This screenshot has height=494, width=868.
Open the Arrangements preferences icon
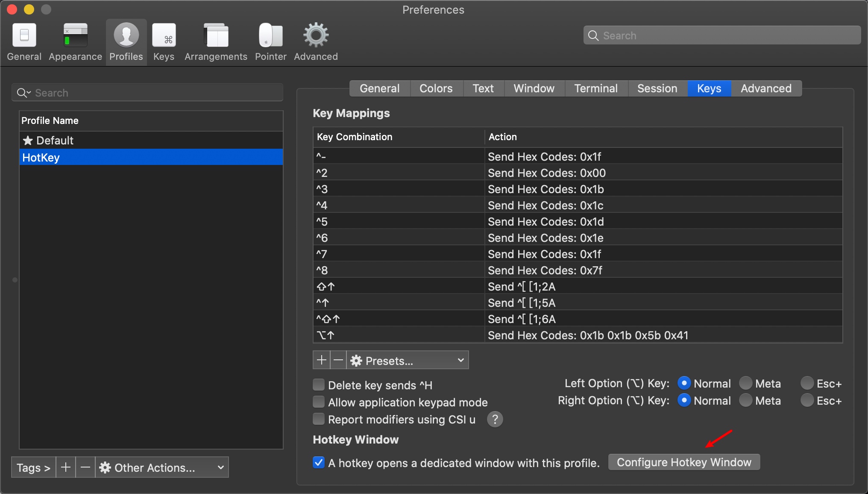[216, 35]
